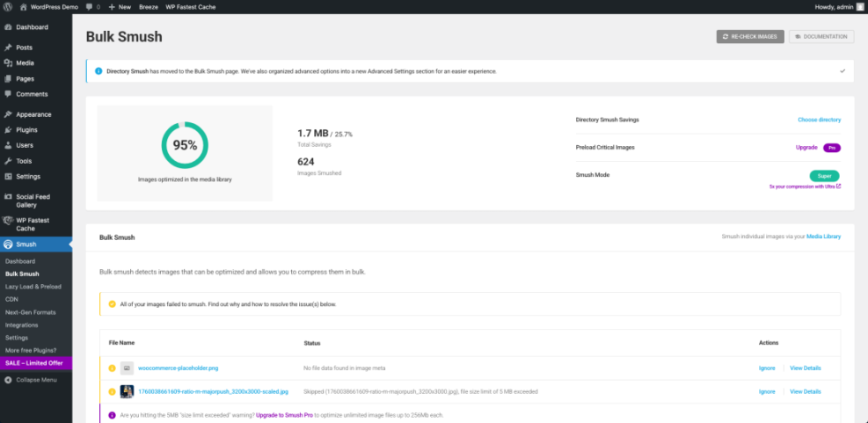
Task: Click the blue info icon in Directory Smush notice
Action: pyautogui.click(x=98, y=71)
